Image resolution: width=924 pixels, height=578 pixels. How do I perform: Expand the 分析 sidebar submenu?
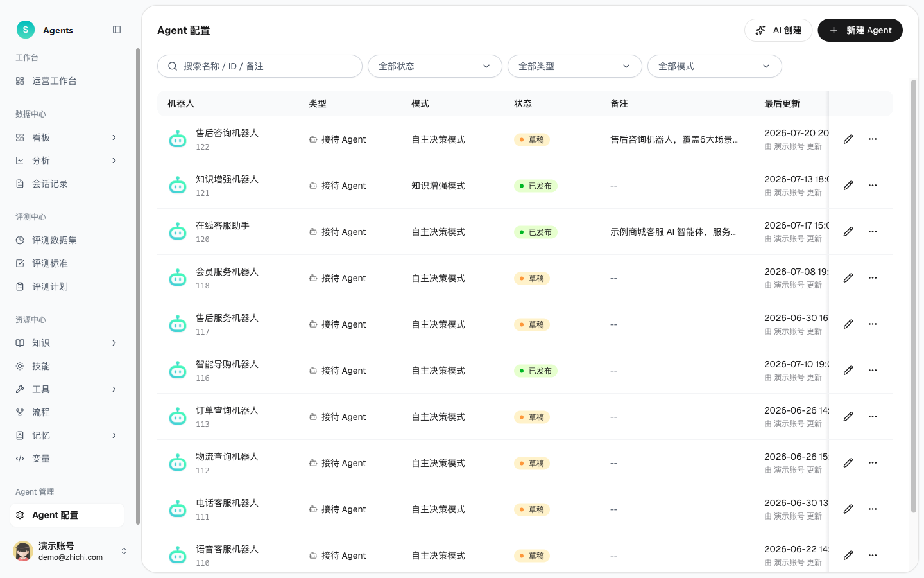tap(114, 161)
